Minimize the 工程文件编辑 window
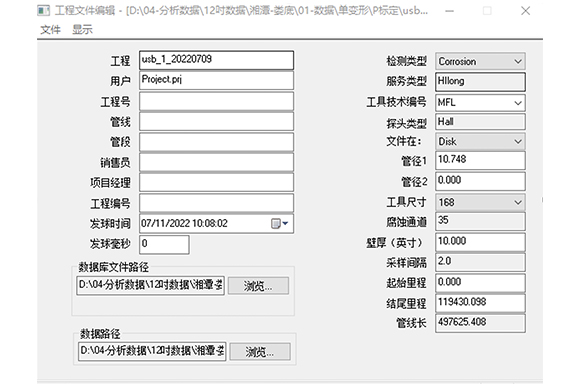This screenshot has width=579, height=384. (449, 11)
